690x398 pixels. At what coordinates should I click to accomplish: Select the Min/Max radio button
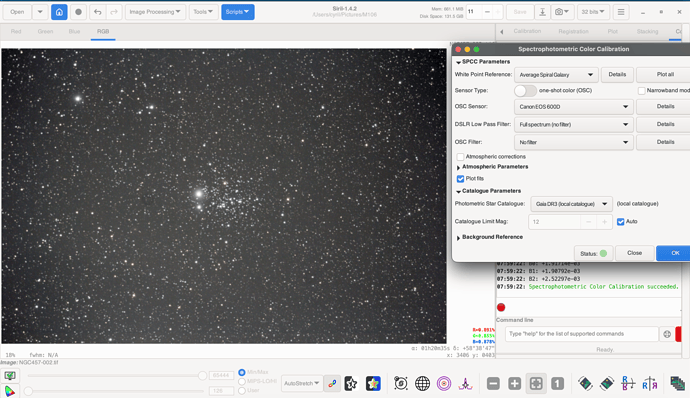tap(242, 372)
